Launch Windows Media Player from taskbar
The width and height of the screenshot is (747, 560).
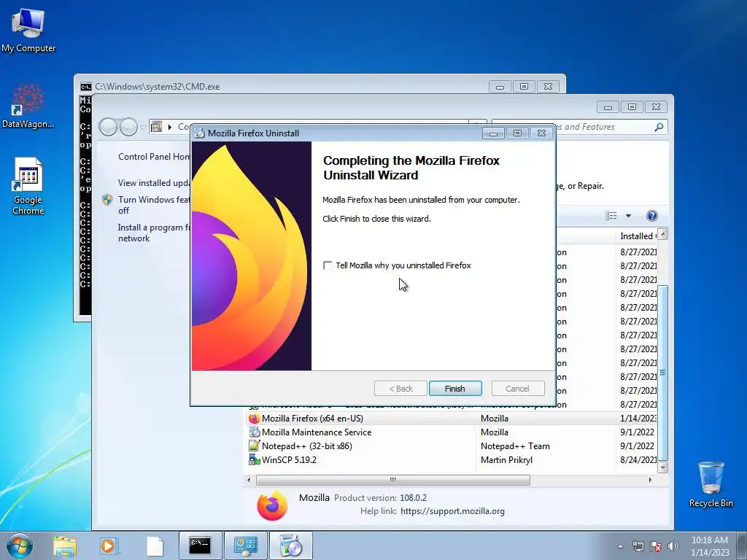coord(109,546)
